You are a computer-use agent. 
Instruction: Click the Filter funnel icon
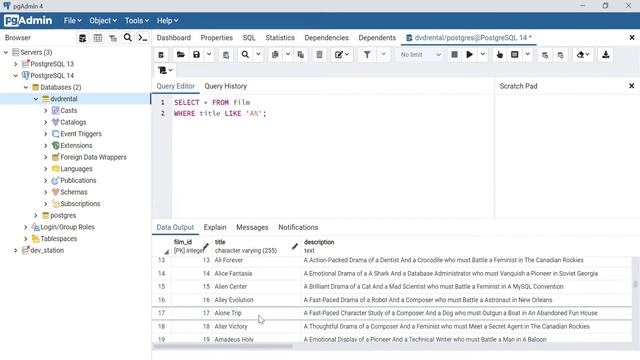tap(367, 55)
